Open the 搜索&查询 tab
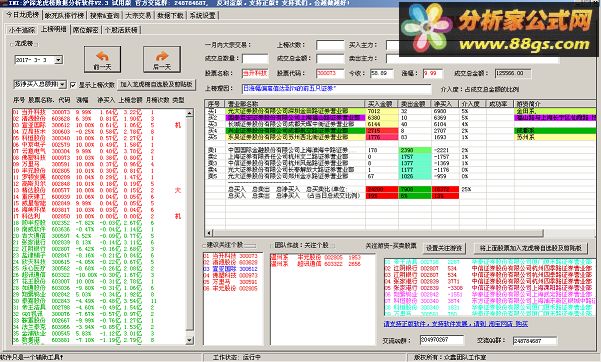The image size is (601, 362). [x=105, y=16]
